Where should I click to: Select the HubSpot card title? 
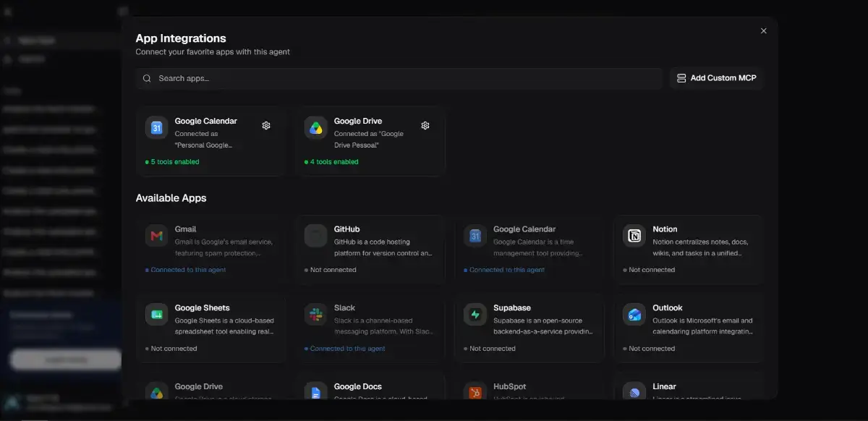click(509, 387)
